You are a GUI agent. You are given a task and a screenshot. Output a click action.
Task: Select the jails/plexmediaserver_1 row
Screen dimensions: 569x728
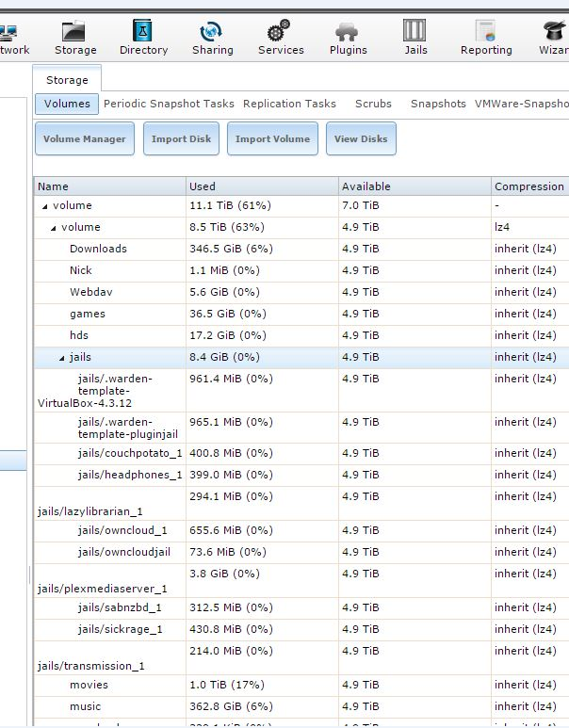click(x=301, y=580)
